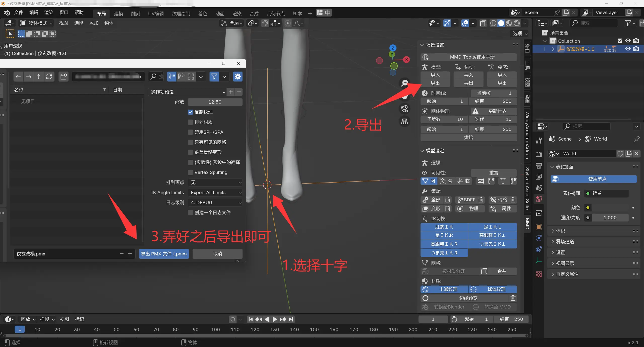The image size is (644, 347).
Task: Click the play animation button
Action: [274, 319]
